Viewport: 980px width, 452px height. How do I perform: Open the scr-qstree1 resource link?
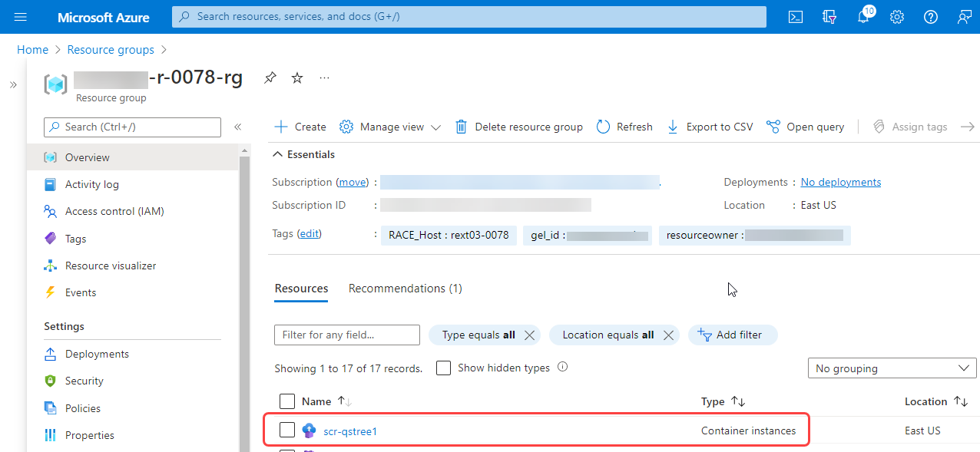pyautogui.click(x=350, y=431)
